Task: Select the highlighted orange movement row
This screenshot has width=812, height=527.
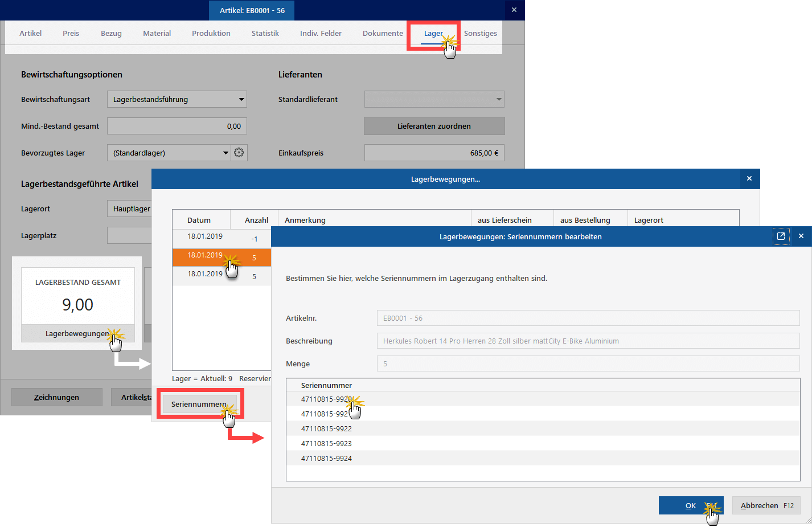Action: click(x=222, y=257)
